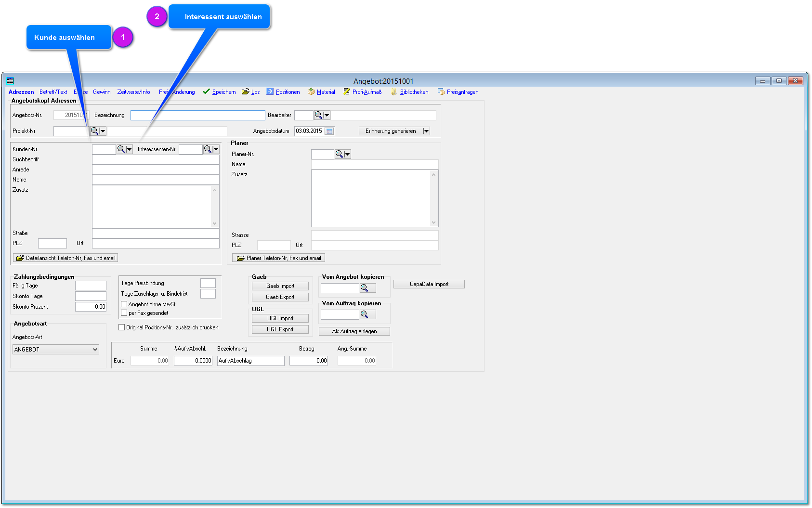The height and width of the screenshot is (508, 812).
Task: Click Planer Telefon-Nr, Fax und email button
Action: click(278, 258)
